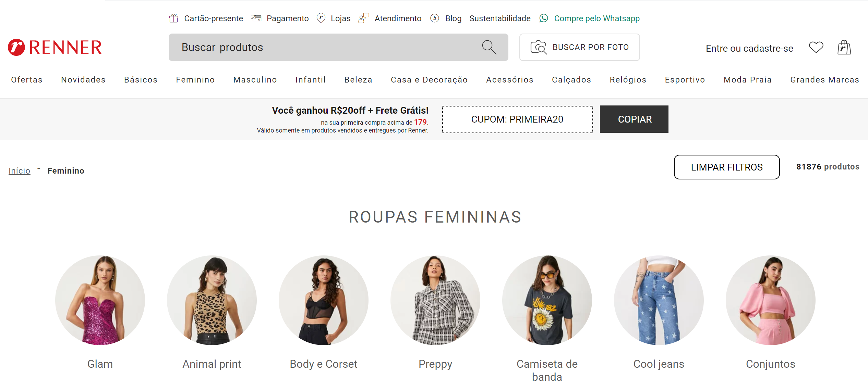The width and height of the screenshot is (868, 390).
Task: Click the LIMPAR FILTROS button
Action: (726, 167)
